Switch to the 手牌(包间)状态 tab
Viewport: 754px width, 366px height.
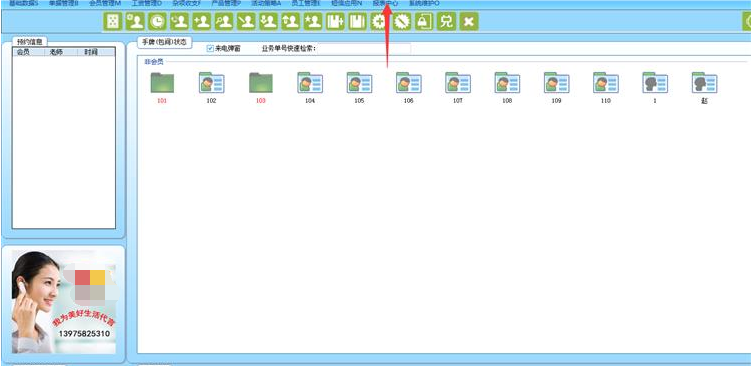pyautogui.click(x=164, y=42)
